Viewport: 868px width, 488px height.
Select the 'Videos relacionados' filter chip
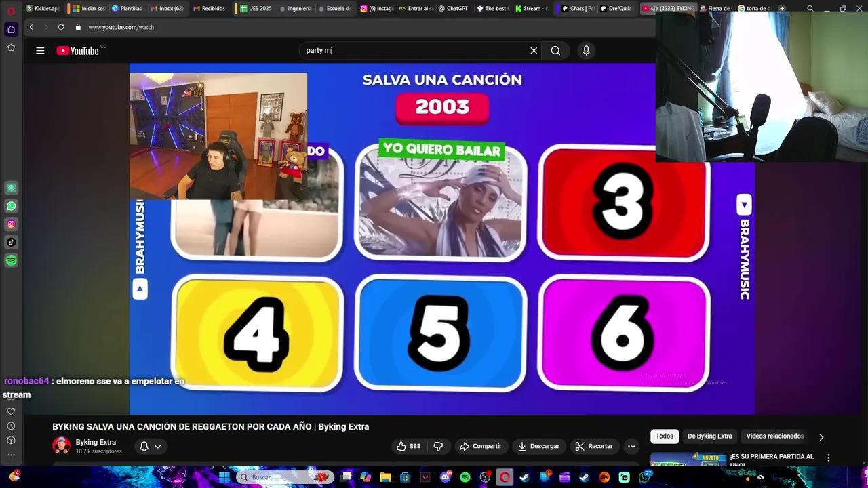[774, 436]
